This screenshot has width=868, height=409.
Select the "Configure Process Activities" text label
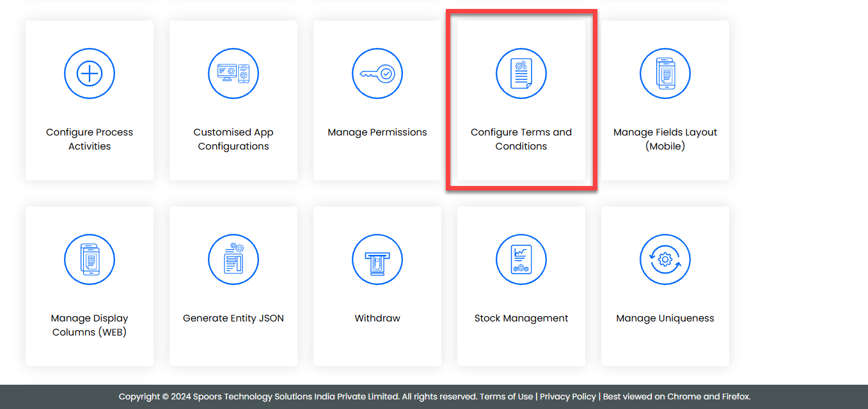(x=90, y=139)
